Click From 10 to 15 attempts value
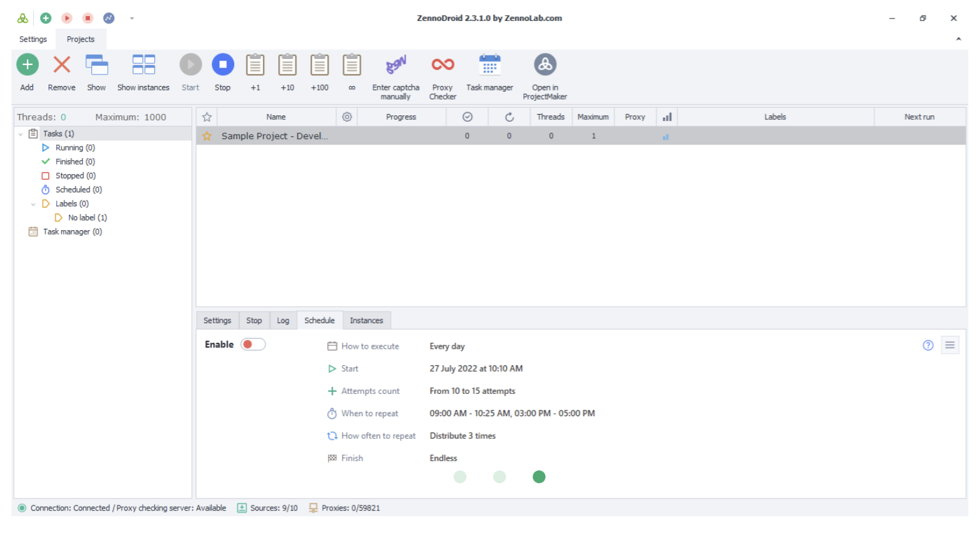The height and width of the screenshot is (538, 980). 472,391
